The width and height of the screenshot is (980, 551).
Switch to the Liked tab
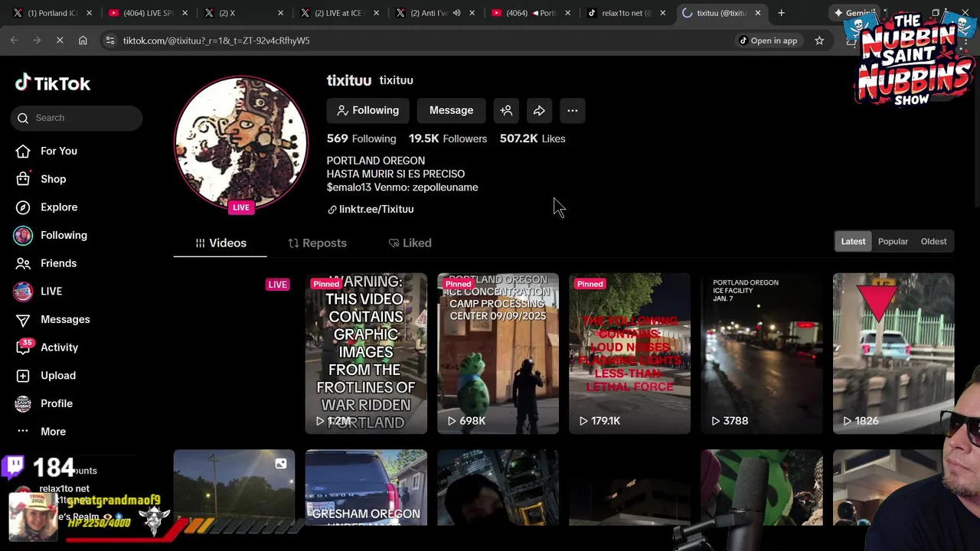click(410, 243)
